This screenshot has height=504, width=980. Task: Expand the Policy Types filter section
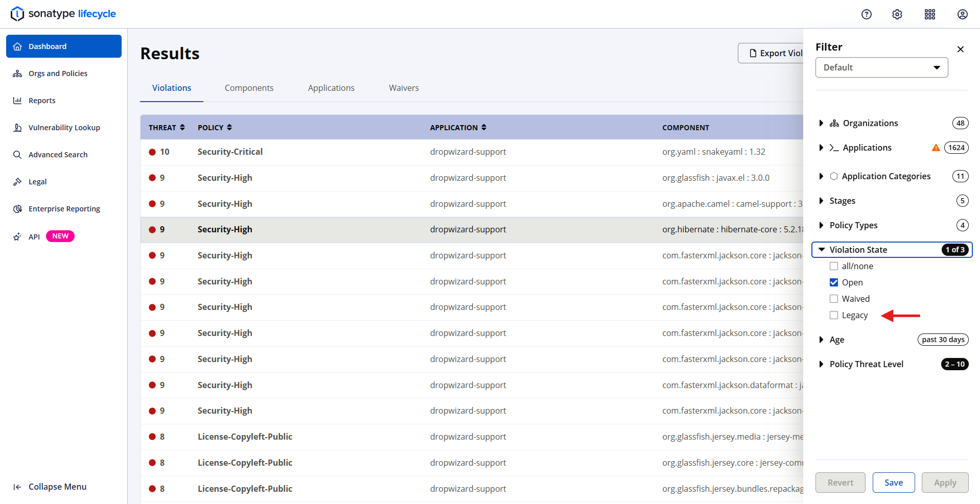click(x=892, y=225)
